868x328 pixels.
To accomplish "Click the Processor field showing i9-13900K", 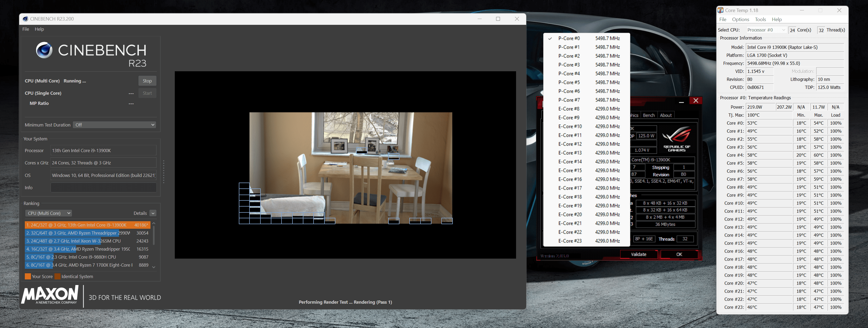I will (104, 151).
